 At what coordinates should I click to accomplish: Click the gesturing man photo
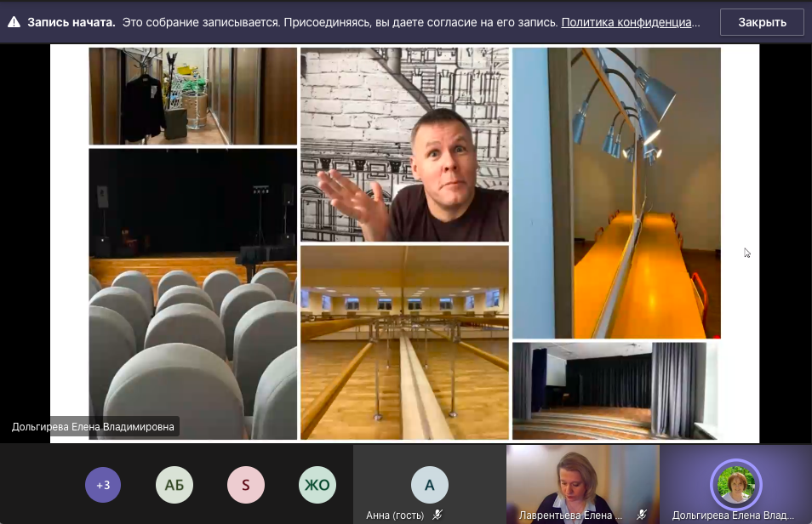pos(404,145)
